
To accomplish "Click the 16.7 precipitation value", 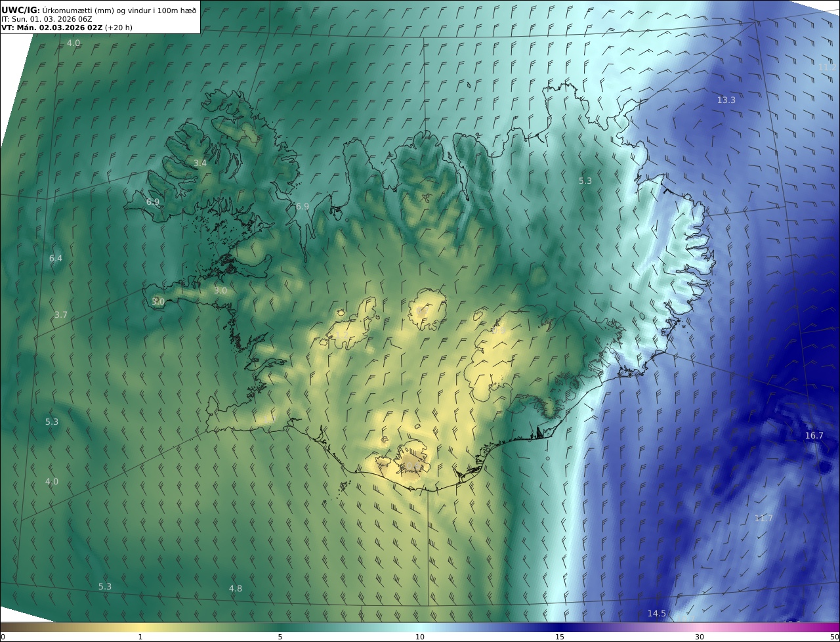I will pyautogui.click(x=814, y=436).
